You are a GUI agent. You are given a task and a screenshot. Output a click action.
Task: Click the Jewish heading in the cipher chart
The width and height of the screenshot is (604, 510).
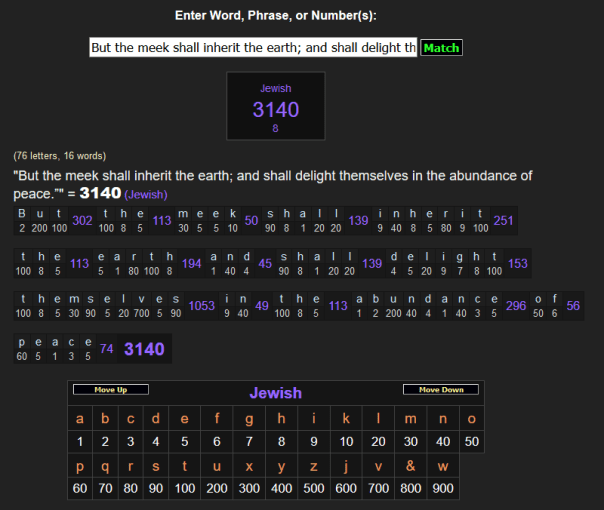[x=275, y=393]
